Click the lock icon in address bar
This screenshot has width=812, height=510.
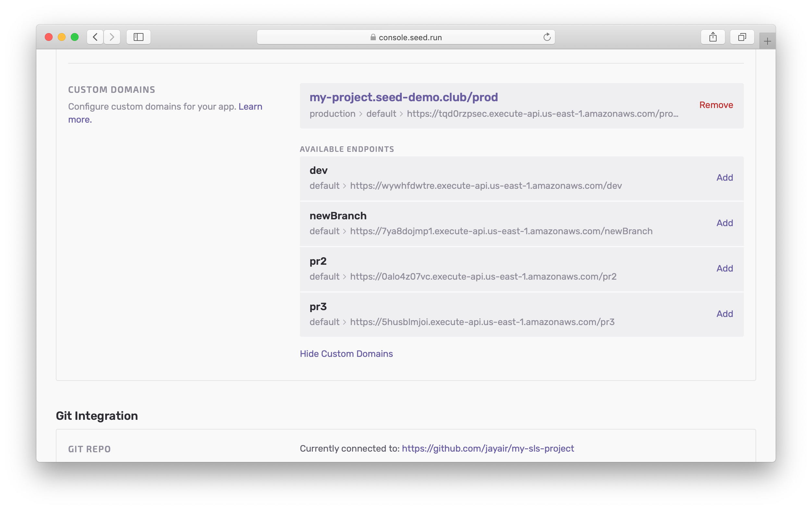click(x=373, y=37)
